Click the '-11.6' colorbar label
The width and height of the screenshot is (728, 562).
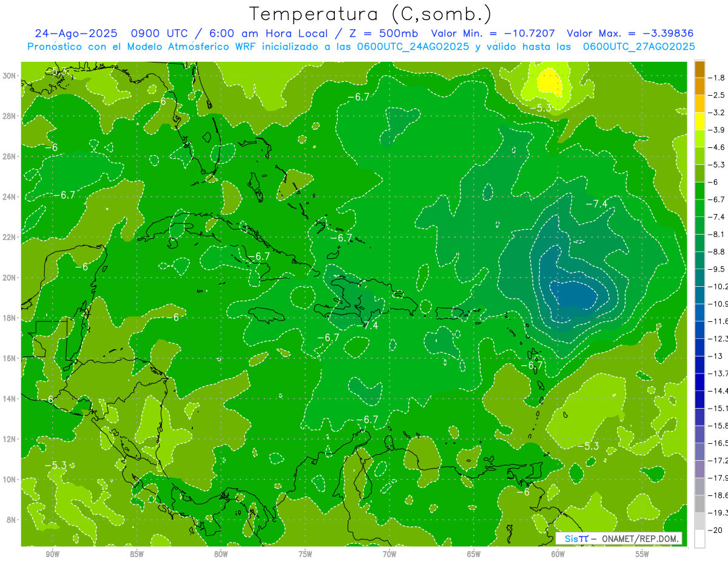point(718,321)
